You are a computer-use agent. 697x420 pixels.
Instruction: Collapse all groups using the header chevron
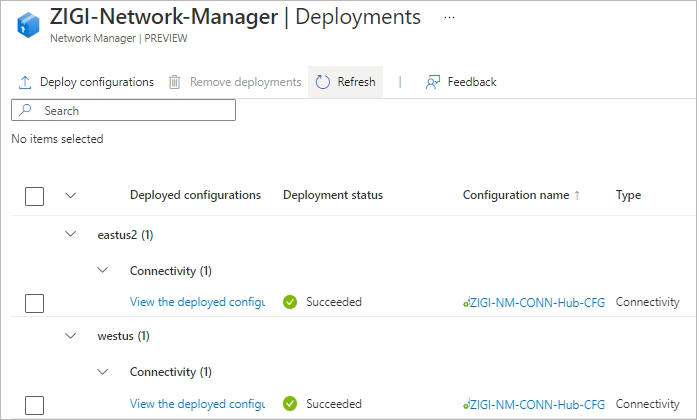[71, 195]
